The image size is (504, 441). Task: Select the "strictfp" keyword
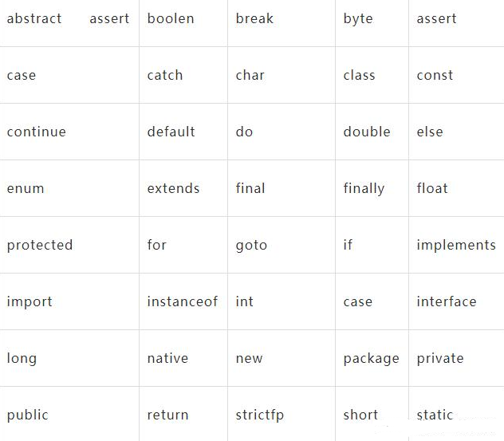tap(260, 415)
